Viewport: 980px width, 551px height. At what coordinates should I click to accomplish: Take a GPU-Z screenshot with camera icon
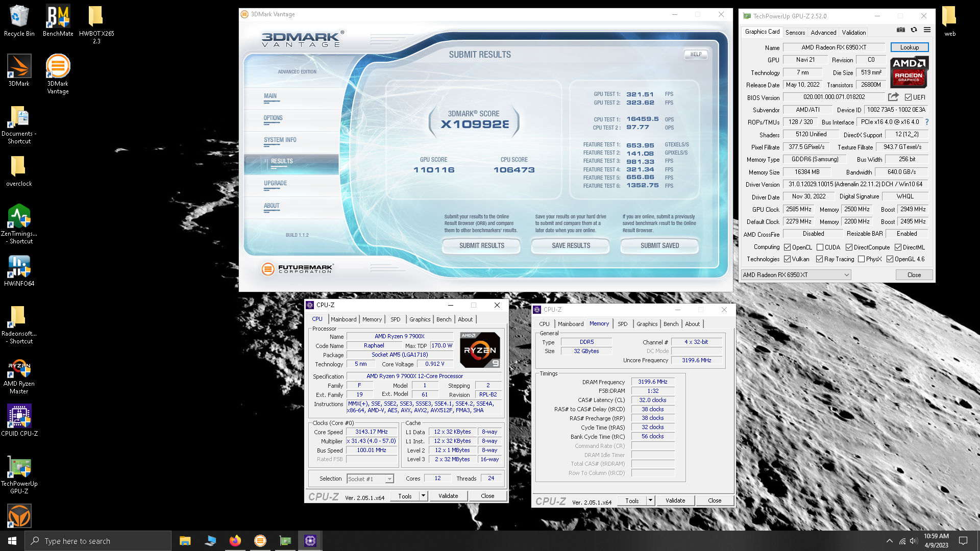pyautogui.click(x=901, y=30)
